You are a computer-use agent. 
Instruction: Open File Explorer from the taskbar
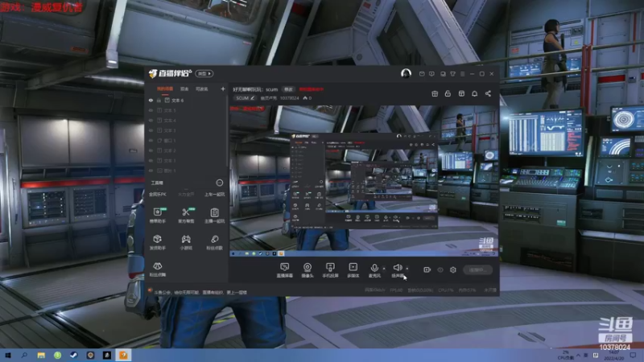tap(41, 355)
